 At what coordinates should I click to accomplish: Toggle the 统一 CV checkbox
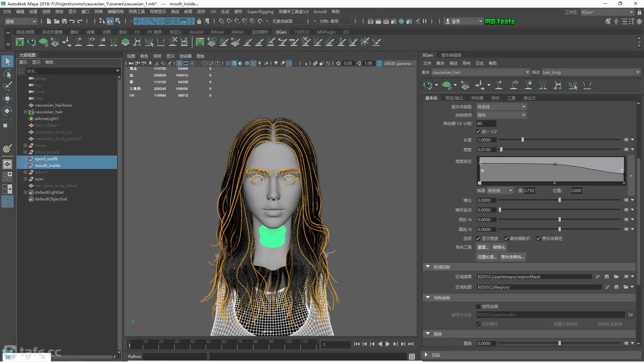coord(478,132)
